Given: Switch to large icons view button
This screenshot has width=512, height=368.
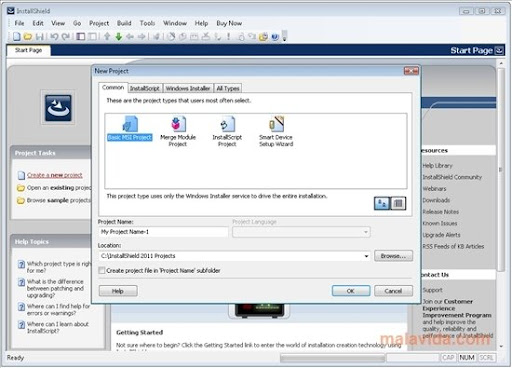Looking at the screenshot, I should click(382, 203).
